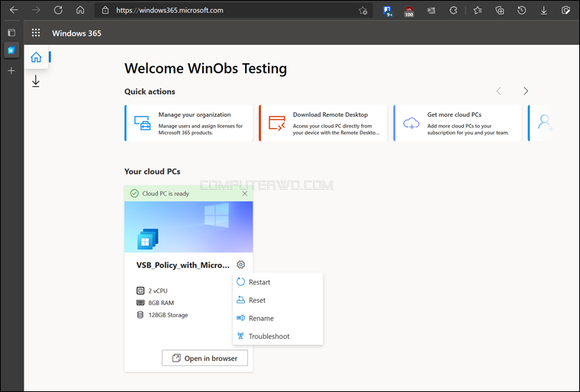
Task: Show previous quick actions
Action: tap(498, 91)
